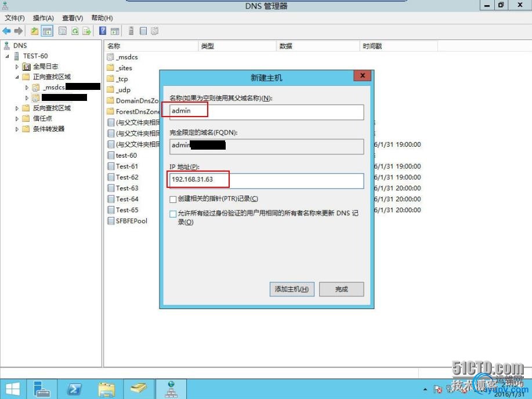Select the Test-65 record
Viewport: 532px width, 399px height.
(x=123, y=210)
